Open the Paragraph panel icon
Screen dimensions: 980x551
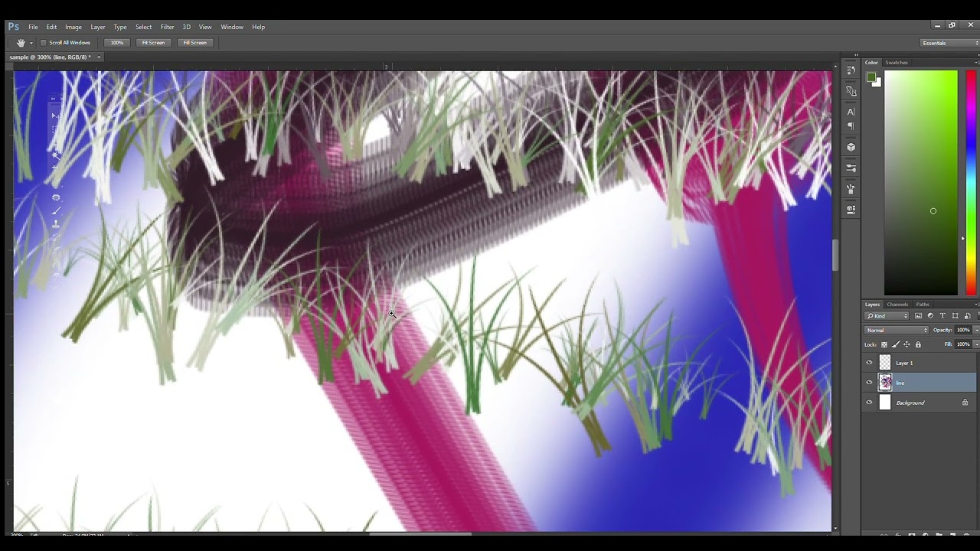[851, 126]
